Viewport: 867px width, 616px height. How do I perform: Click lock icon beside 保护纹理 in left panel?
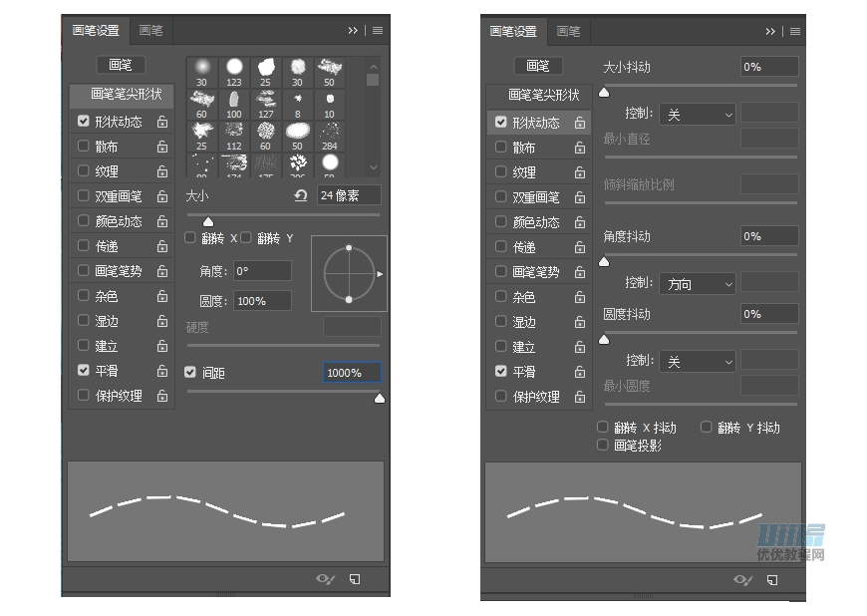click(x=162, y=396)
